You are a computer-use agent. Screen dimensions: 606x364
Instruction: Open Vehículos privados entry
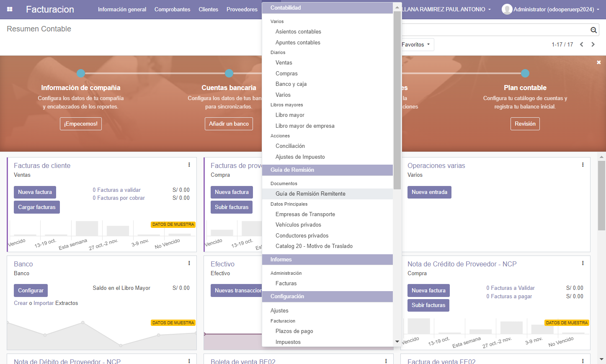pyautogui.click(x=327, y=225)
